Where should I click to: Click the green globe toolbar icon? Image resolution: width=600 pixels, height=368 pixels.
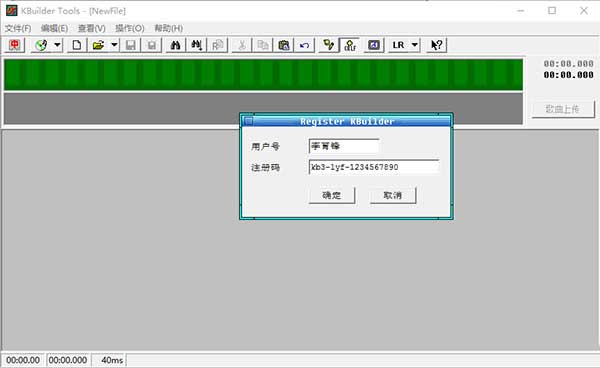[41, 45]
